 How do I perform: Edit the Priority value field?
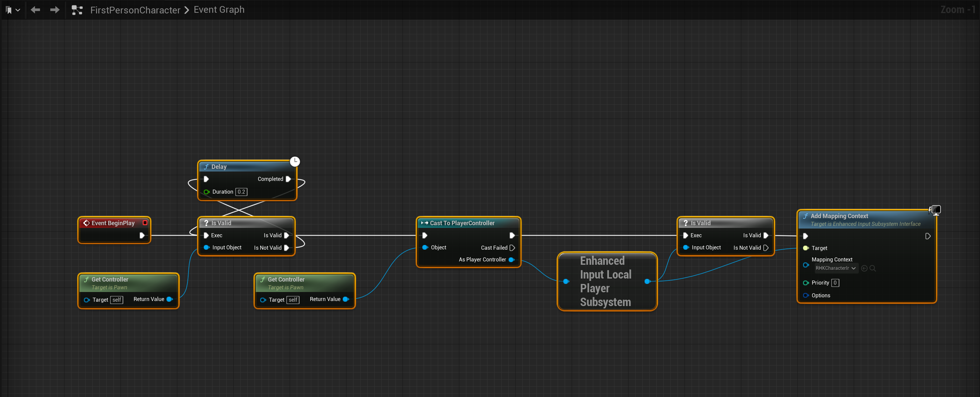[835, 283]
